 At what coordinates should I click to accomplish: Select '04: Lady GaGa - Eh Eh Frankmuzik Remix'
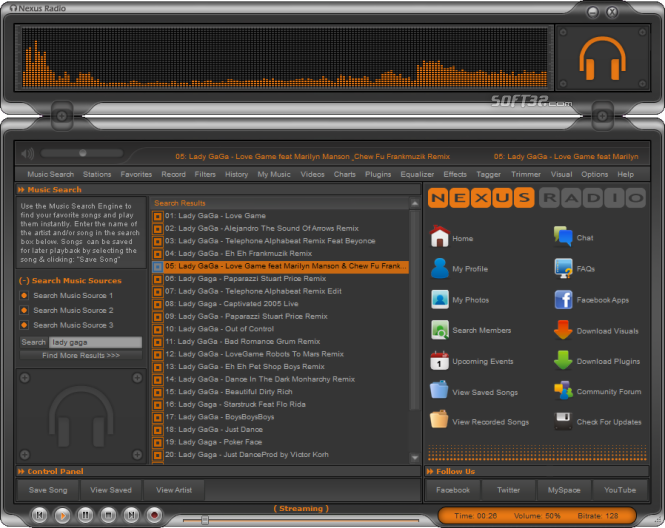pos(280,254)
